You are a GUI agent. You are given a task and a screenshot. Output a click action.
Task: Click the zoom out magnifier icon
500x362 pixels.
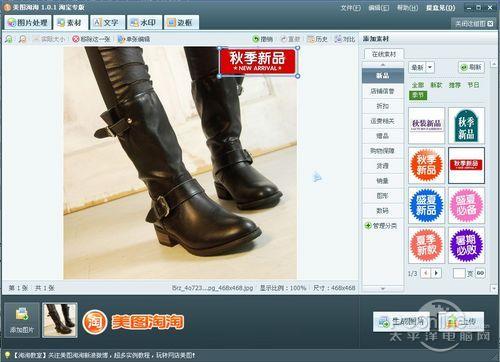22,39
